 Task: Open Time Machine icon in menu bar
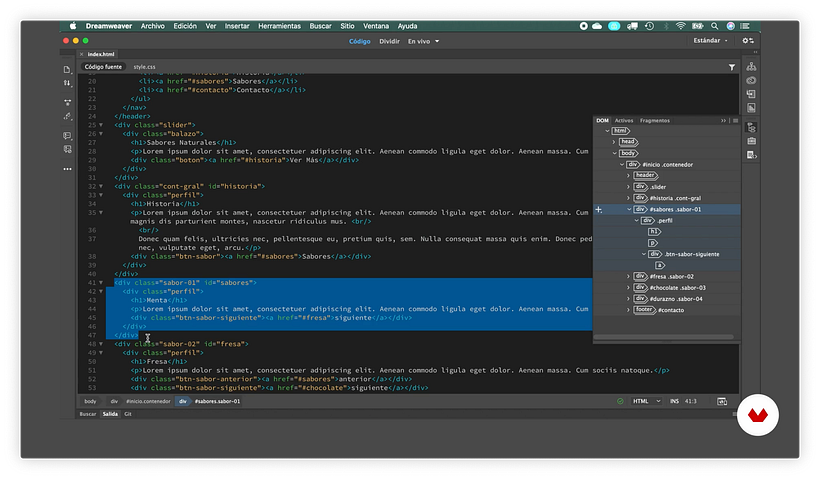(650, 26)
